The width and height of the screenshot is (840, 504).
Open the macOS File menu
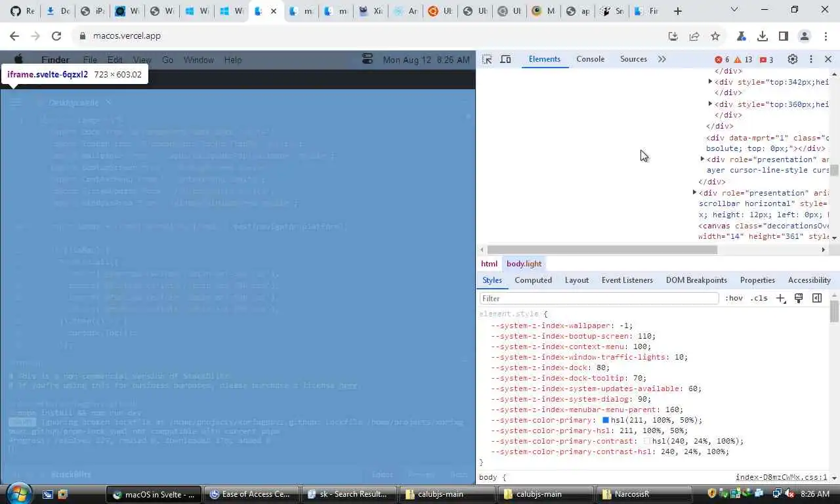pos(90,60)
